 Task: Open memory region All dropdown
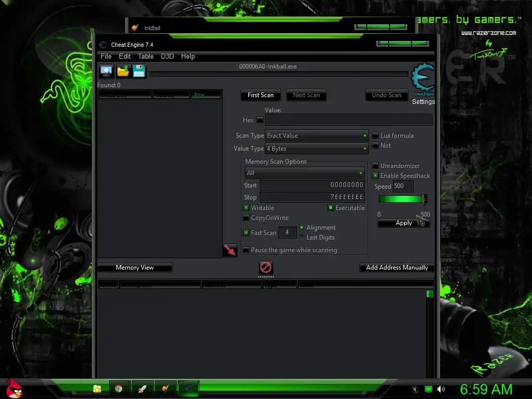tap(304, 173)
